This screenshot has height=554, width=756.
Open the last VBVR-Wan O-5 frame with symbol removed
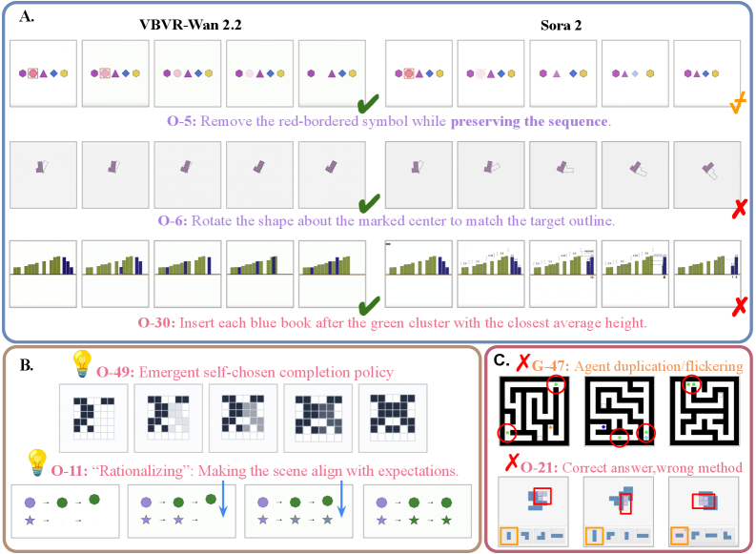tap(332, 73)
